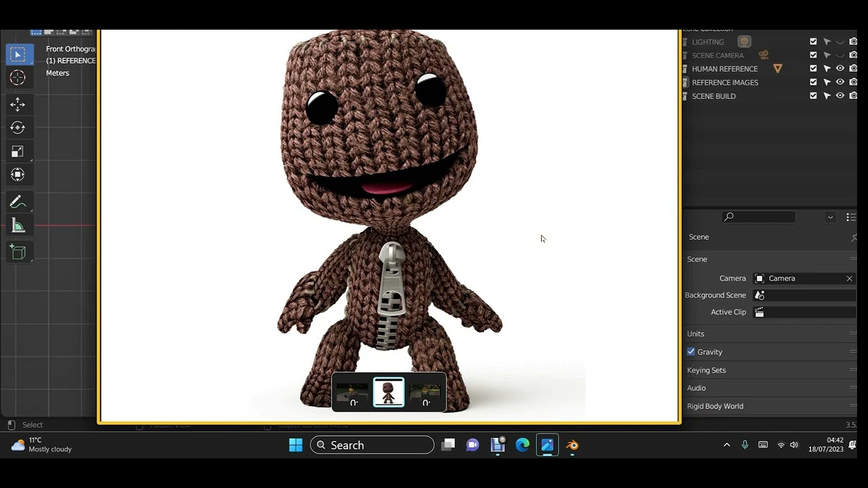Clear the Camera field with X

pyautogui.click(x=849, y=279)
